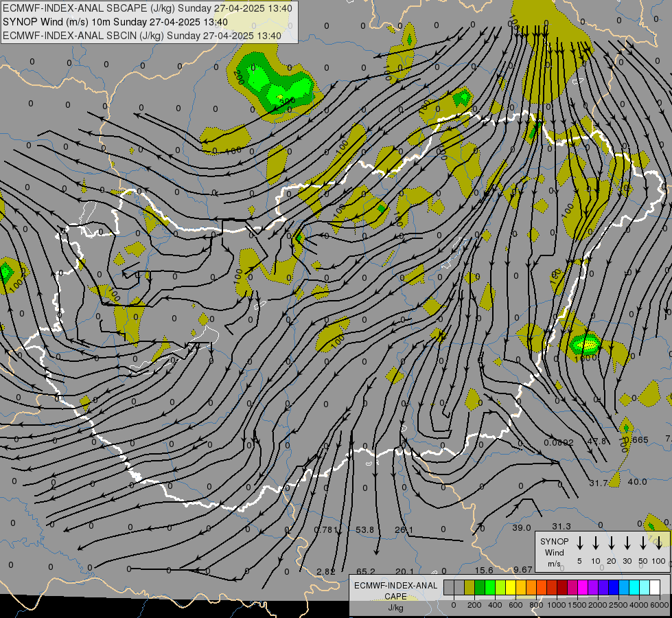
Task: Pick the dark blue swatch left of 2500 tick
Action: [614, 587]
